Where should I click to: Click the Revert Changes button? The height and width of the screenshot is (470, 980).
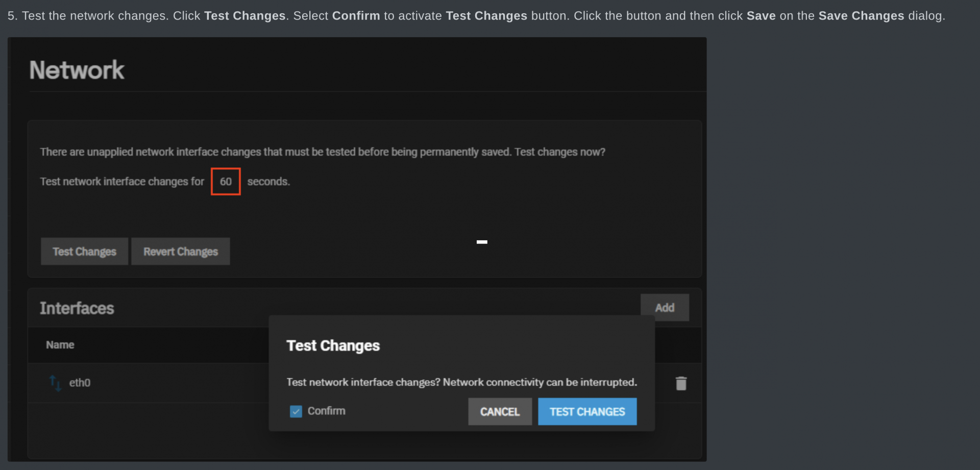[x=181, y=252]
